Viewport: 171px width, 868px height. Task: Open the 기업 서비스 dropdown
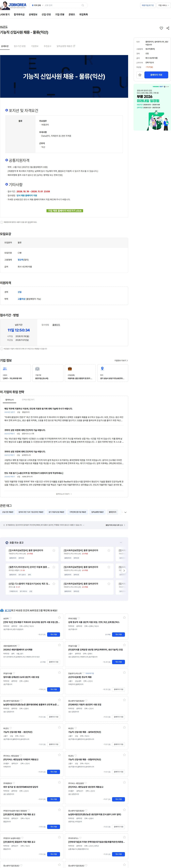click(163, 5)
